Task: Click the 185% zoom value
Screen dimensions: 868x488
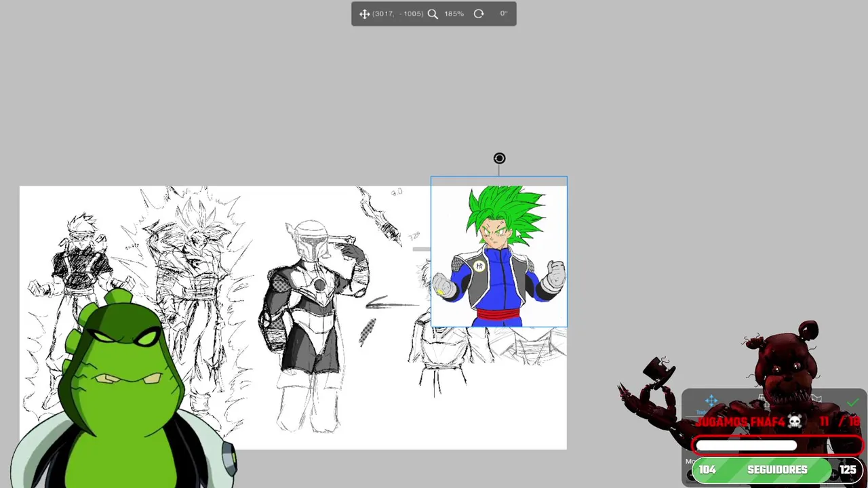Action: click(x=454, y=14)
